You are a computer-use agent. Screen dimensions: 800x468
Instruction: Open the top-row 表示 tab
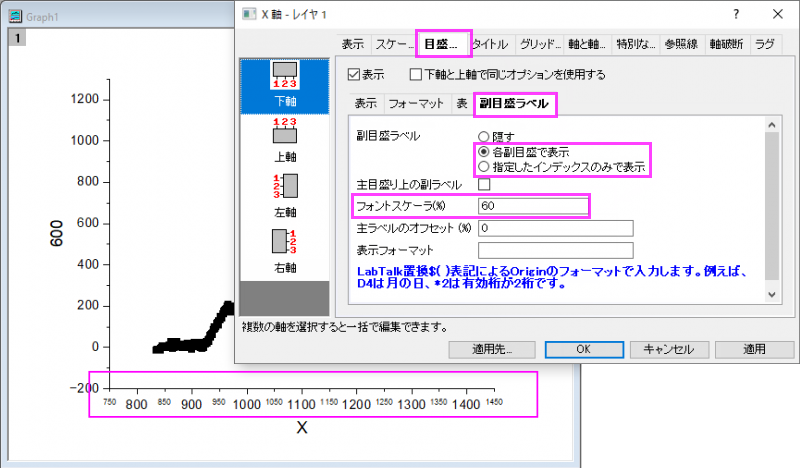(x=353, y=44)
